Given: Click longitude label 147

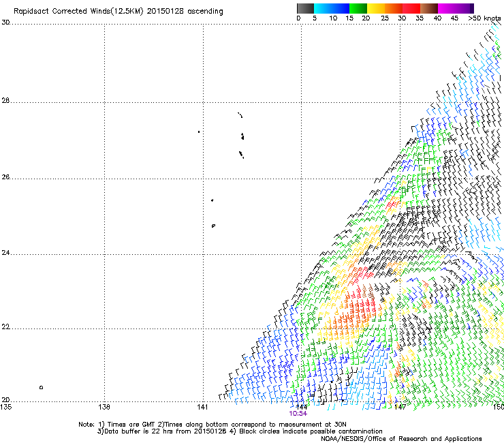Looking at the screenshot, I should click(400, 408).
